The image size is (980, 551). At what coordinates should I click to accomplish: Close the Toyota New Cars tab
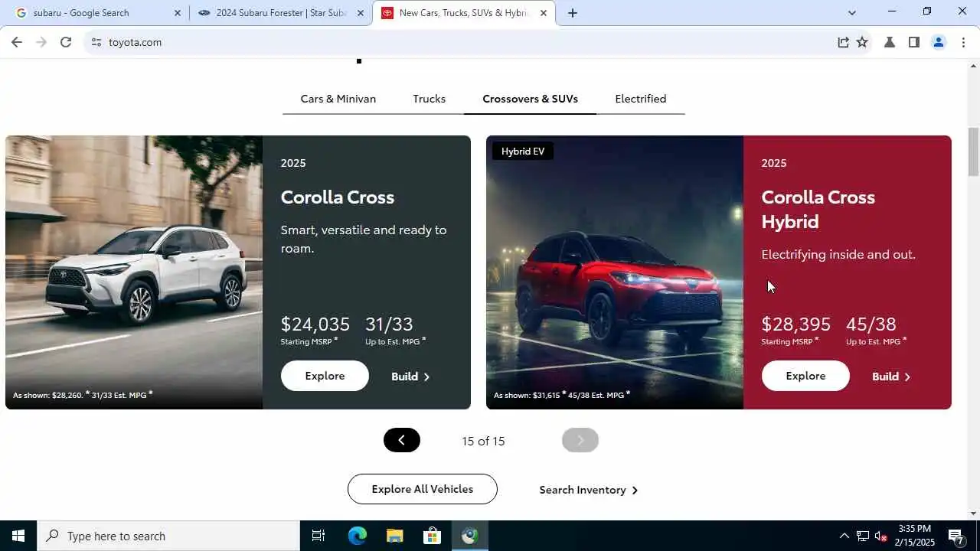544,13
